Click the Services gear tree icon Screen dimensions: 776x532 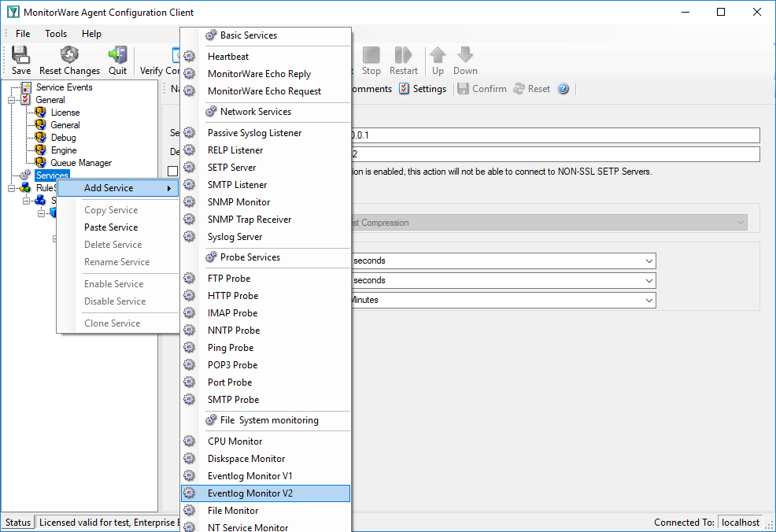coord(25,175)
